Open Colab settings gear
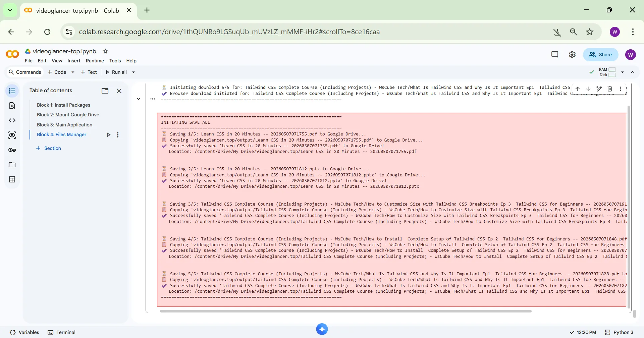 click(572, 55)
